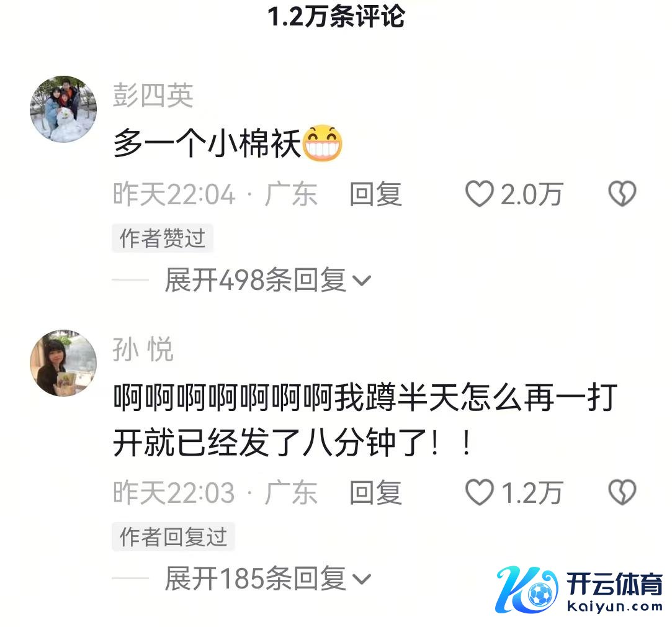The image size is (672, 627).
Task: Click the 作者赞过 tag
Action: click(163, 238)
